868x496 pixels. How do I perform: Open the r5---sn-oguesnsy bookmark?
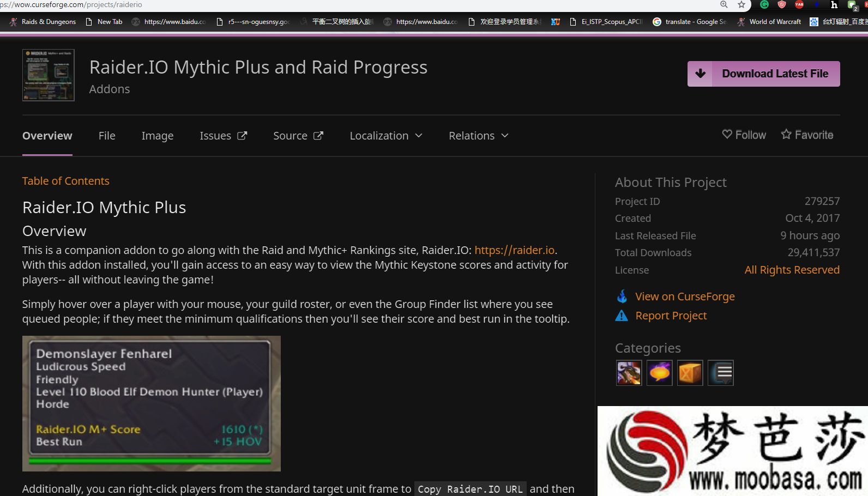click(x=252, y=22)
